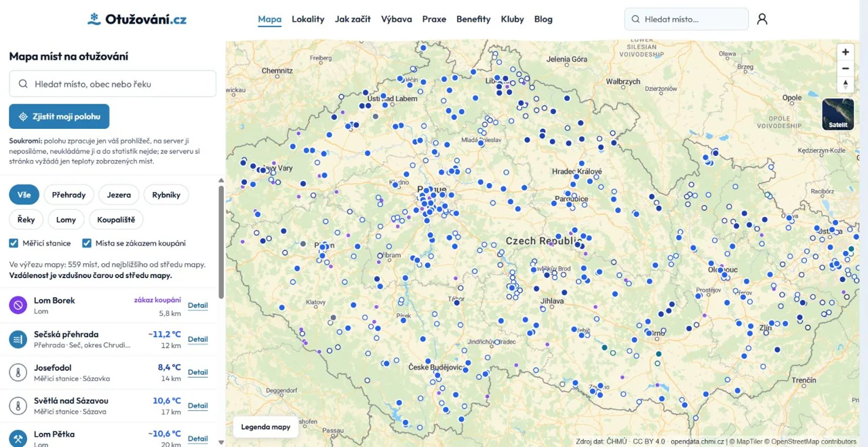This screenshot has height=447, width=868.
Task: Open the Lokality nav item
Action: [x=308, y=19]
